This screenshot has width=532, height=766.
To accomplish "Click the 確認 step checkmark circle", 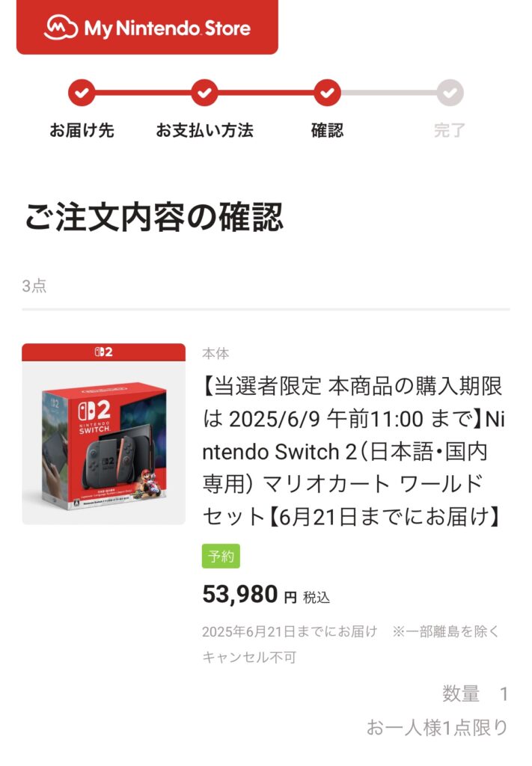I will coord(327,93).
